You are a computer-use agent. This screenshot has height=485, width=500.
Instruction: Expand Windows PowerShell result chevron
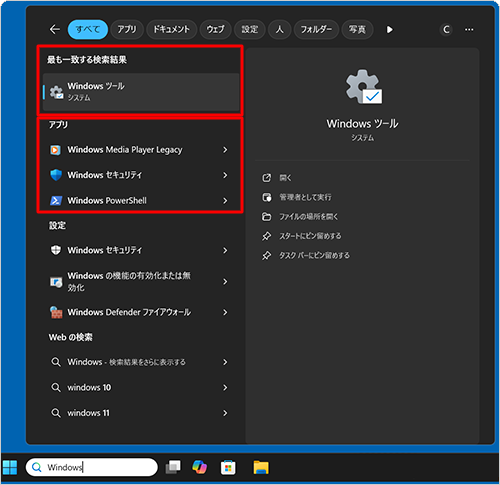(225, 200)
